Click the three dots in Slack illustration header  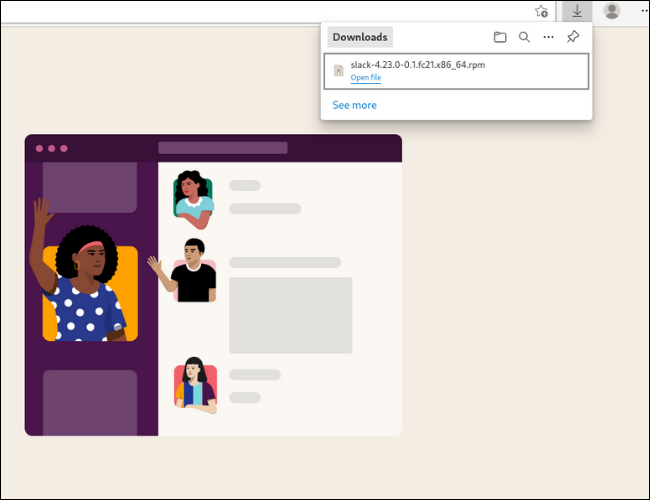tap(52, 148)
